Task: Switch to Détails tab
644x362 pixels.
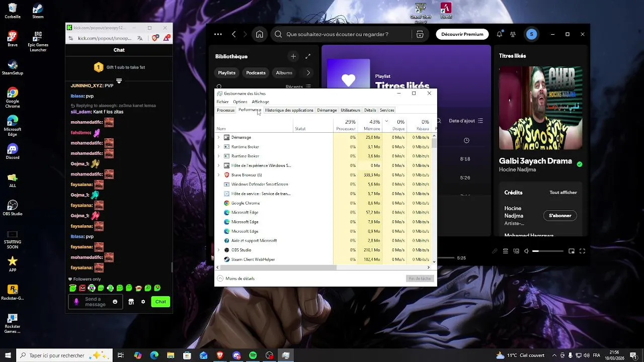Action: pyautogui.click(x=370, y=110)
